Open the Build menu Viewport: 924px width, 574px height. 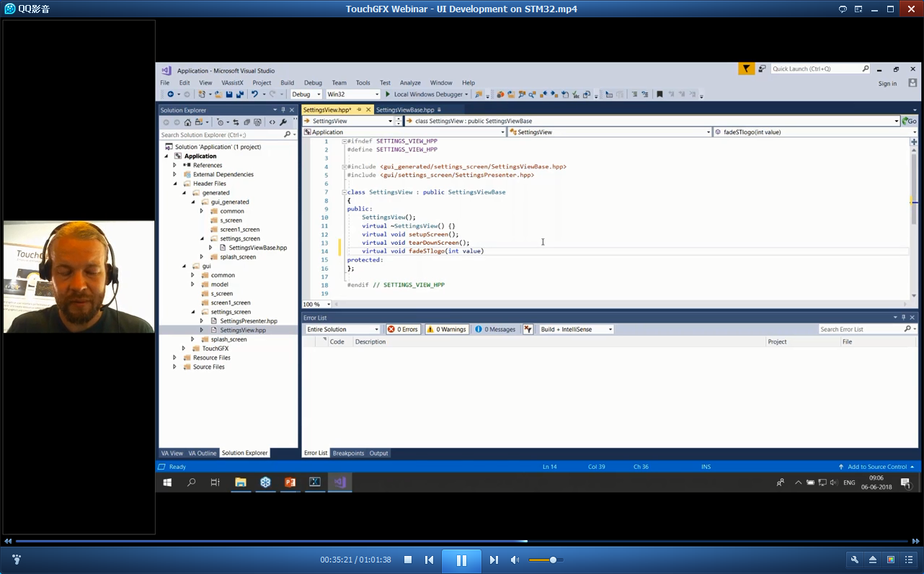pos(287,83)
